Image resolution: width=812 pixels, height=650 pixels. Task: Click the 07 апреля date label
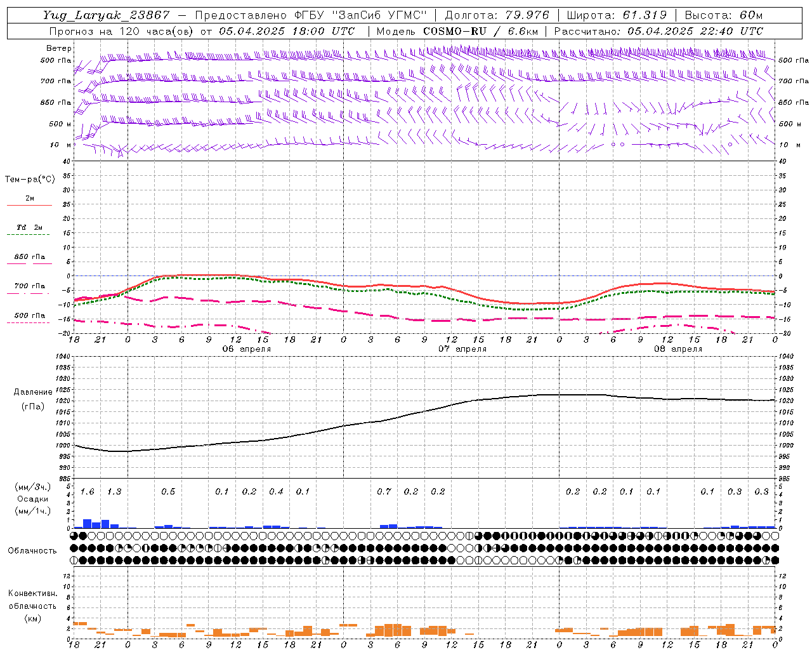tap(462, 349)
